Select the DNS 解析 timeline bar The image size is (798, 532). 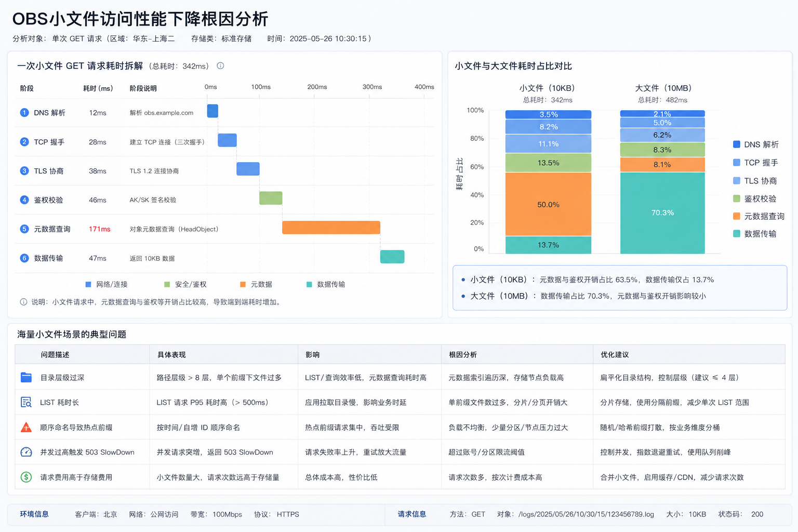tap(212, 111)
